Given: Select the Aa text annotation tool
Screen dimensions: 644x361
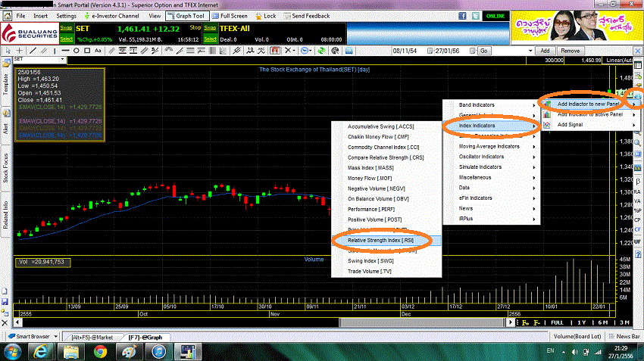Looking at the screenshot, I should coord(98,51).
